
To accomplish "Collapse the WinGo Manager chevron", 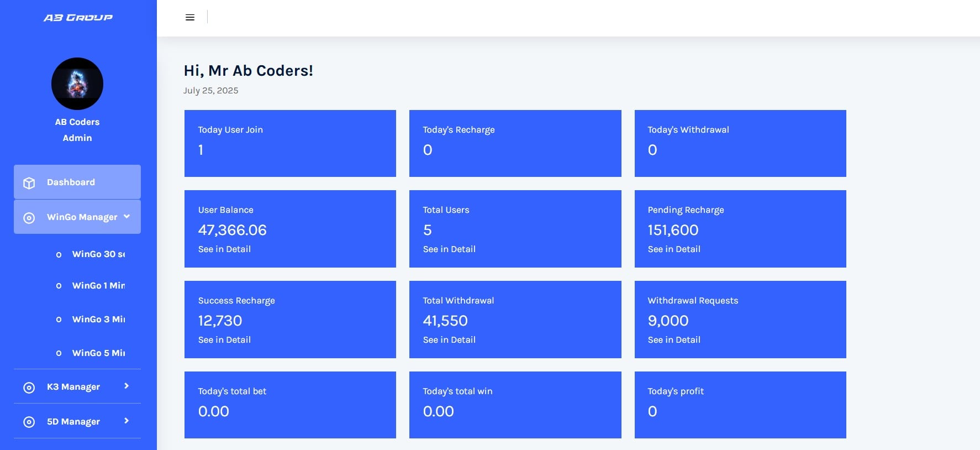I will (x=127, y=216).
